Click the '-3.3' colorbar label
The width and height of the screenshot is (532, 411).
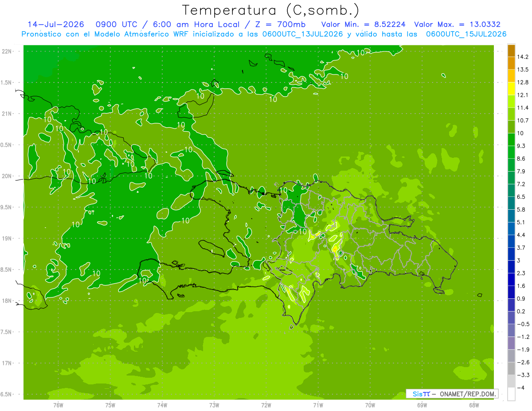click(x=523, y=375)
